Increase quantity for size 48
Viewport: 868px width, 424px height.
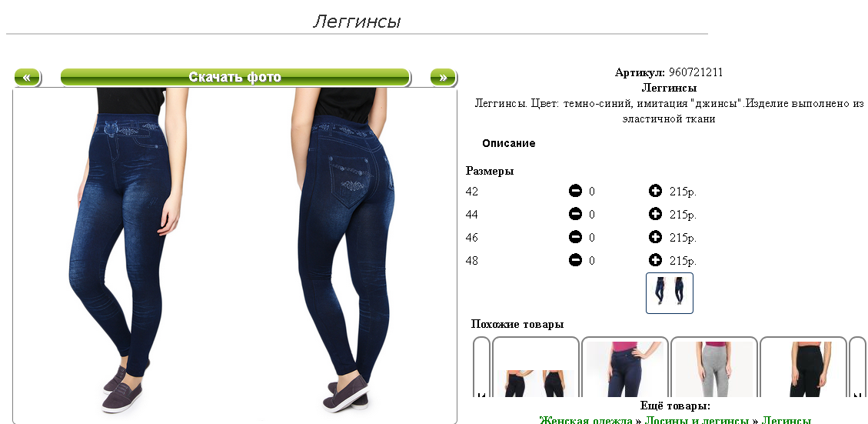tap(655, 260)
